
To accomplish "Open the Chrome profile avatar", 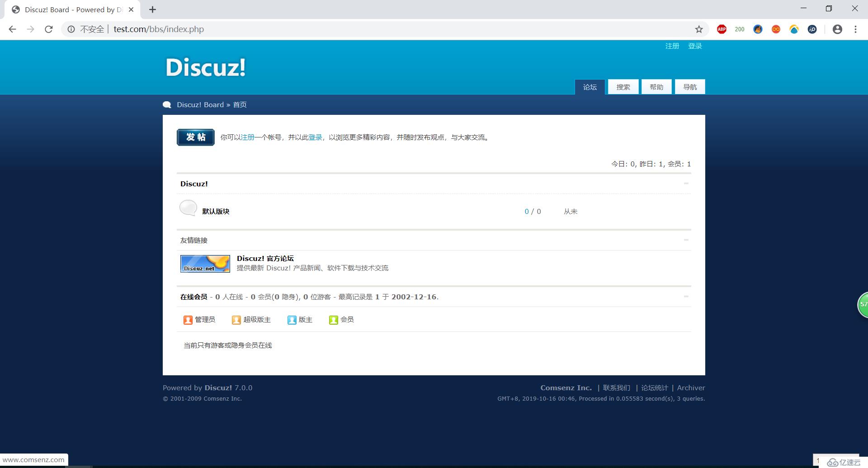I will click(x=837, y=29).
